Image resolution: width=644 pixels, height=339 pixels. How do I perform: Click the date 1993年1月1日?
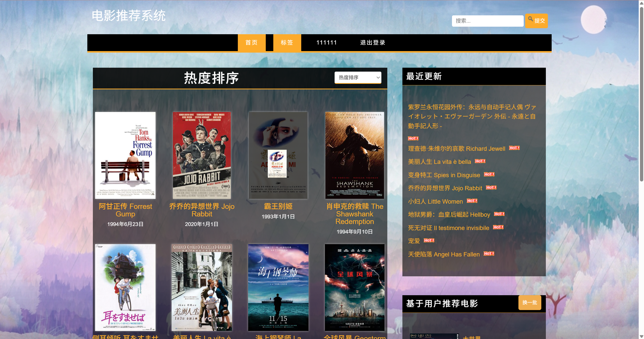coord(278,217)
